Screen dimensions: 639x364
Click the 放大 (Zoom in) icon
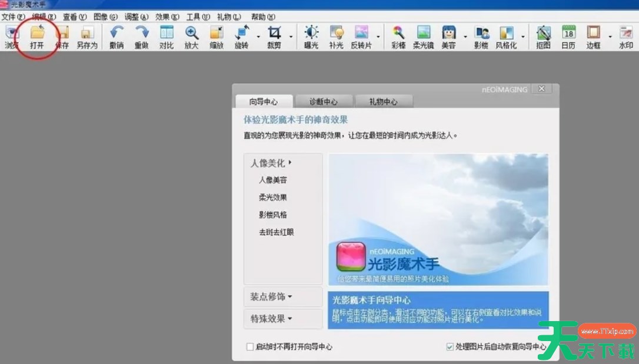(192, 36)
